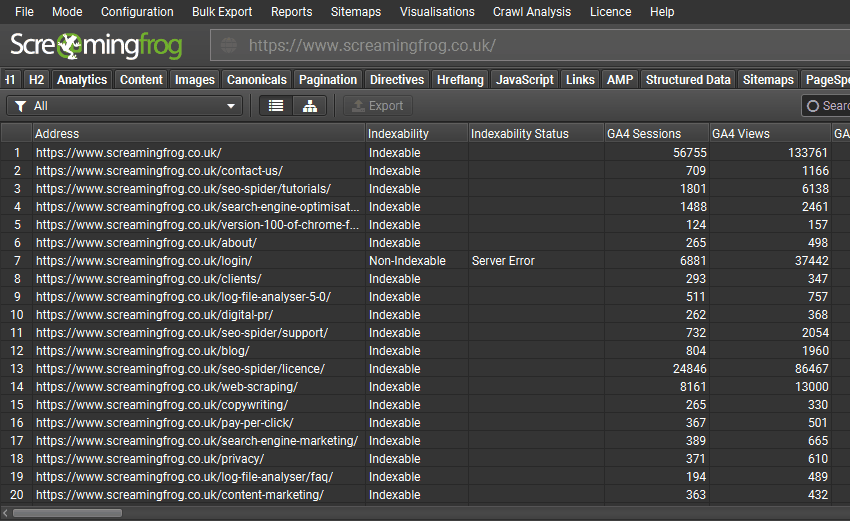Click the globe icon in URL bar
This screenshot has height=521, width=850.
click(229, 45)
